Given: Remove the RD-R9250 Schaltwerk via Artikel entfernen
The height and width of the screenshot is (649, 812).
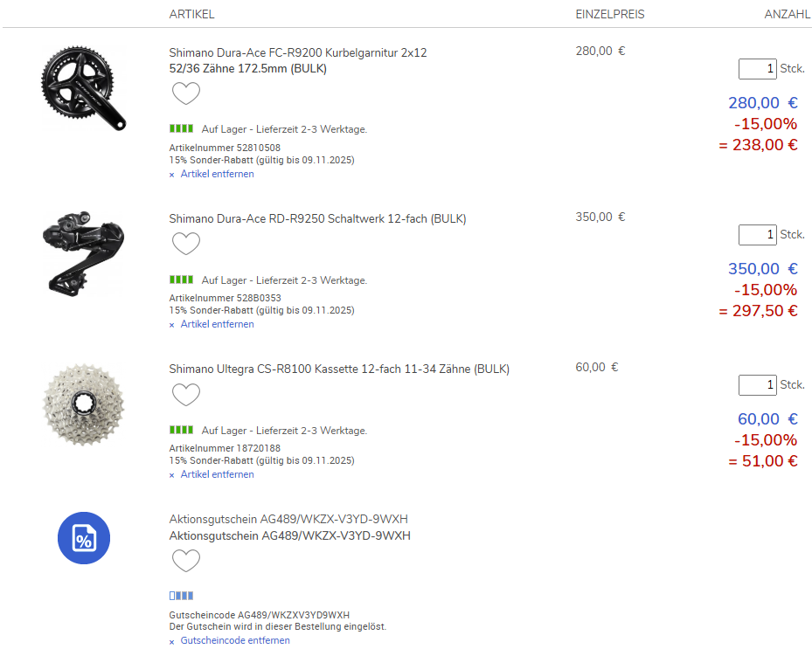Looking at the screenshot, I should [217, 324].
